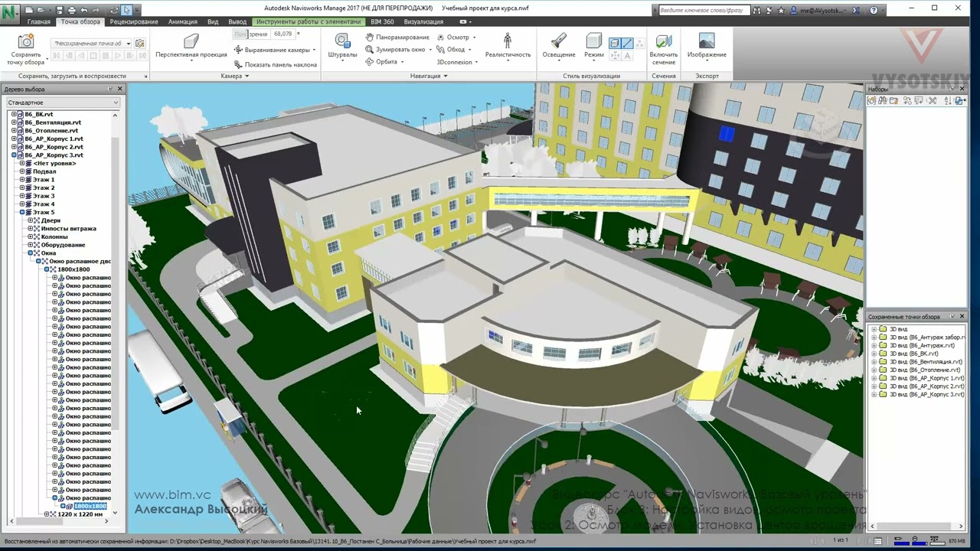The width and height of the screenshot is (980, 551).
Task: Click the Режим render mode cube
Action: click(x=594, y=41)
